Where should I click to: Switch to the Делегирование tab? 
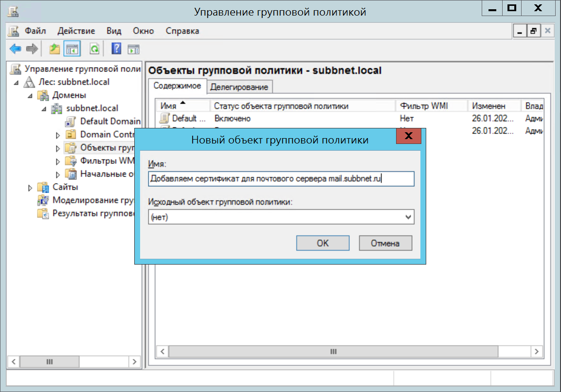pyautogui.click(x=239, y=87)
